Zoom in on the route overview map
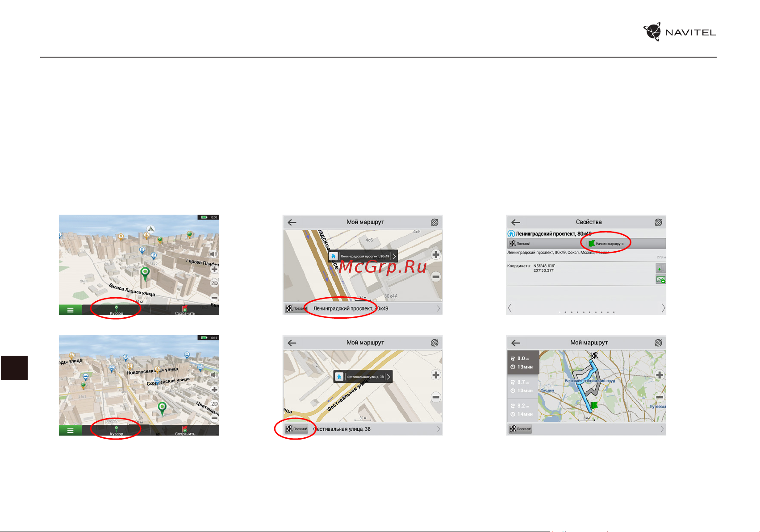 coord(660,375)
